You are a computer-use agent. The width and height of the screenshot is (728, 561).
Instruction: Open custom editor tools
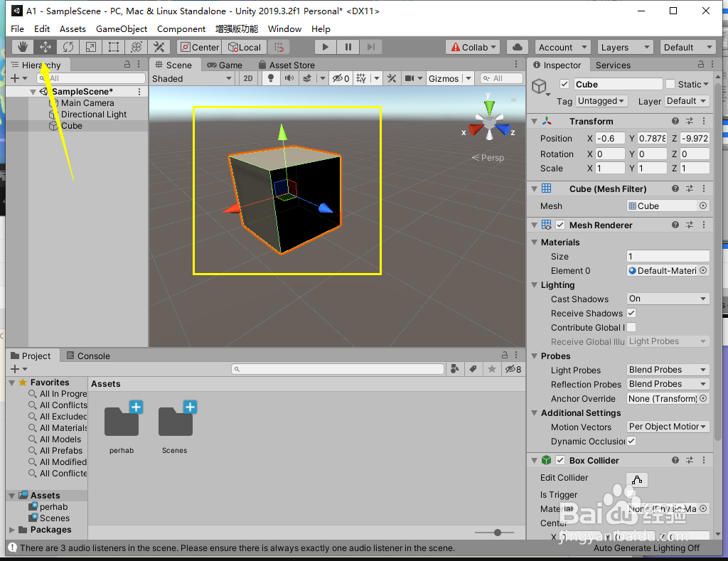point(159,47)
